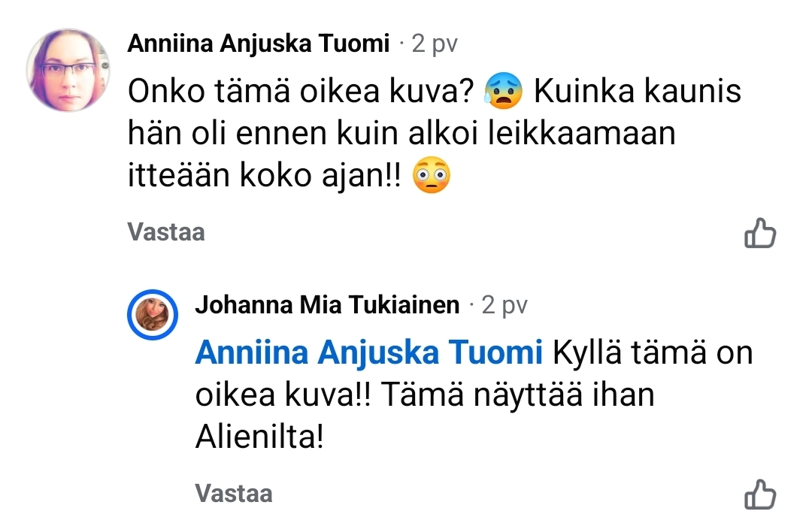Open the bold Anniina Anjuska Tuomi author name
The width and height of the screenshot is (812, 514).
259,44
